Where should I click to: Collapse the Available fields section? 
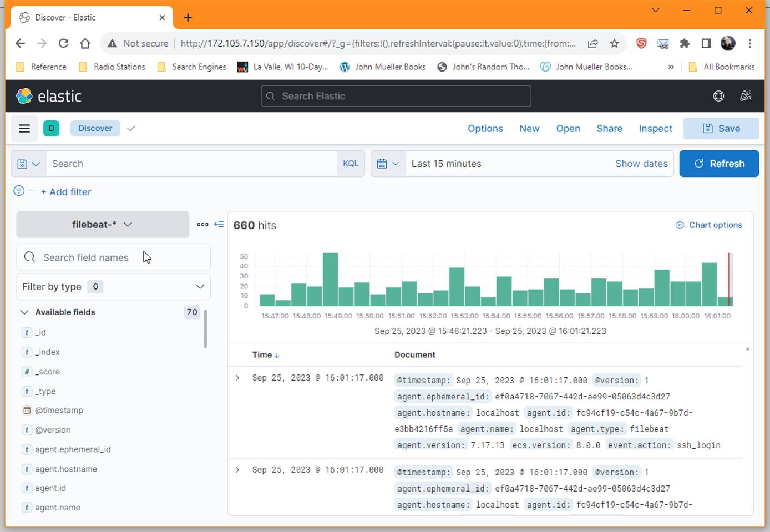(x=24, y=312)
